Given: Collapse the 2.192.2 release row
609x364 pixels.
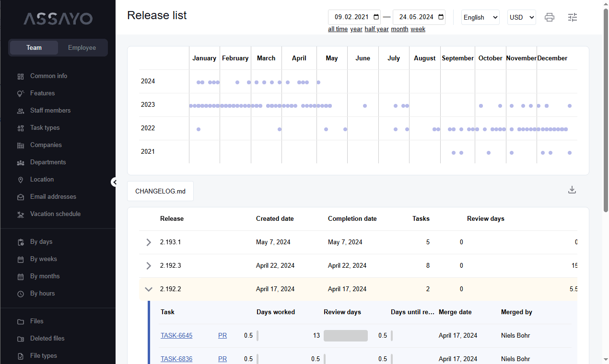Looking at the screenshot, I should (x=149, y=289).
